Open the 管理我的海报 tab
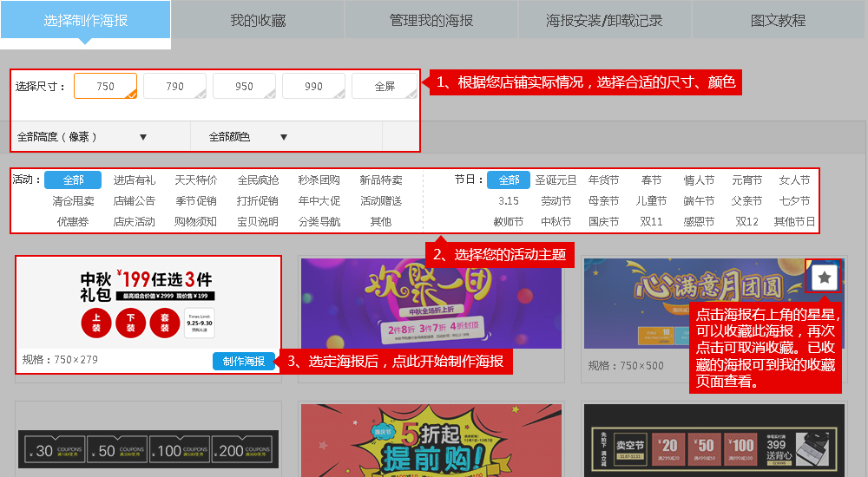This screenshot has height=477, width=868. coord(431,21)
